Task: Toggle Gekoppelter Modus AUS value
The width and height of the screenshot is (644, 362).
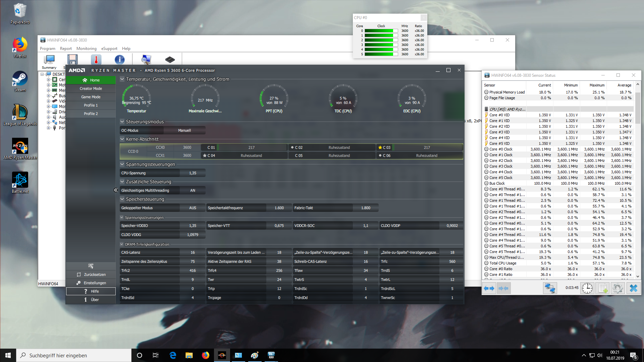Action: coord(193,208)
